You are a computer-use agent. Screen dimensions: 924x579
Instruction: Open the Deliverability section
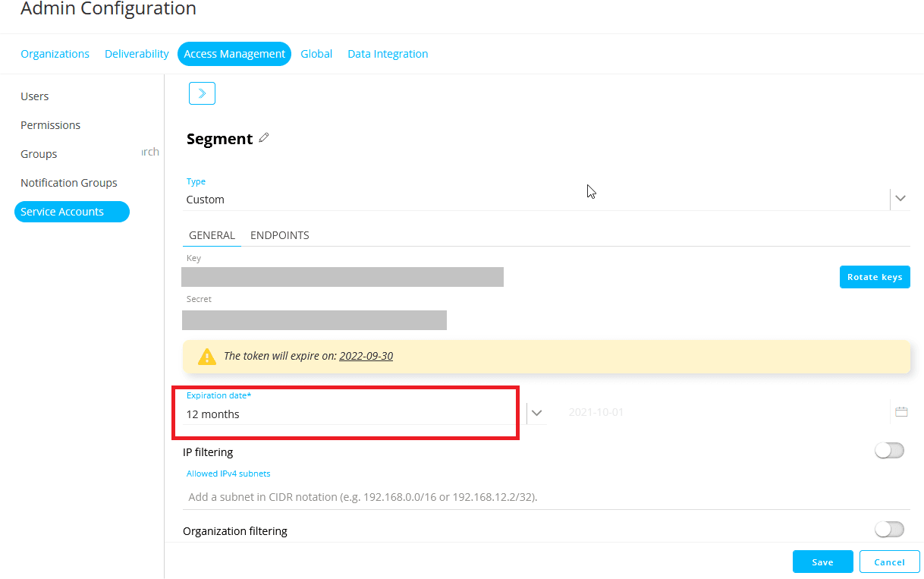point(137,54)
